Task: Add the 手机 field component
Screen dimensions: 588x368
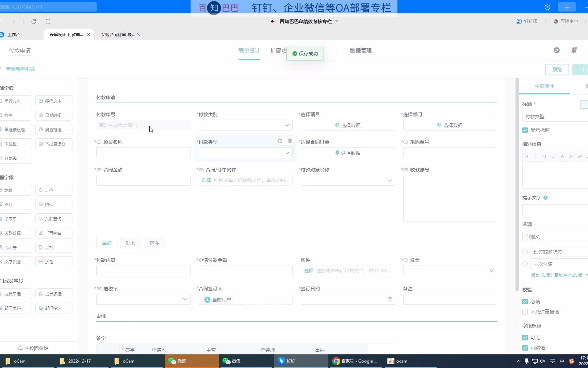Action: coord(54,247)
